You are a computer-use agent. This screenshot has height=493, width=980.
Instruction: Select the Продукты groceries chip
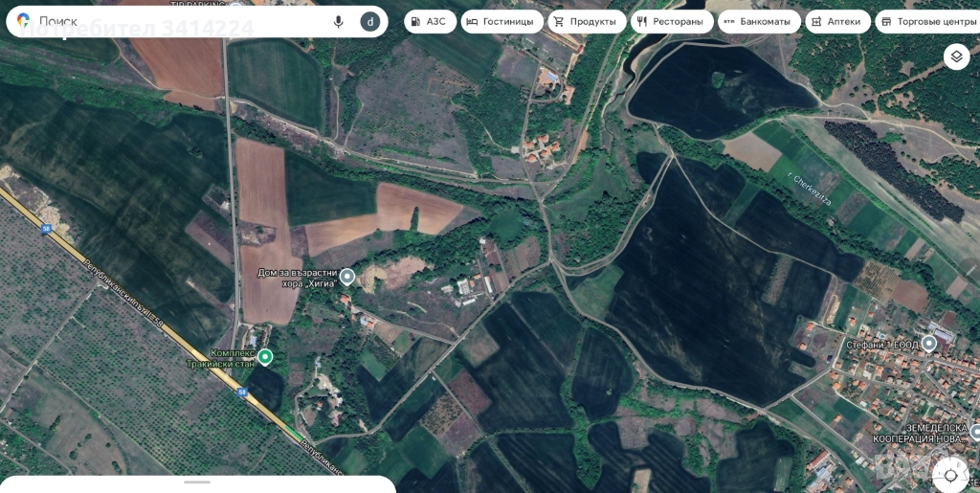(586, 21)
